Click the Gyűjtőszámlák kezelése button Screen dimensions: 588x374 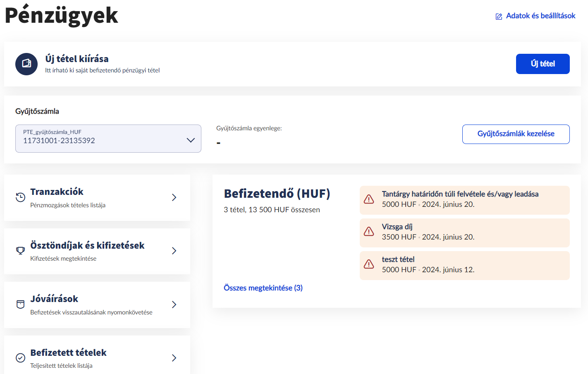(516, 134)
